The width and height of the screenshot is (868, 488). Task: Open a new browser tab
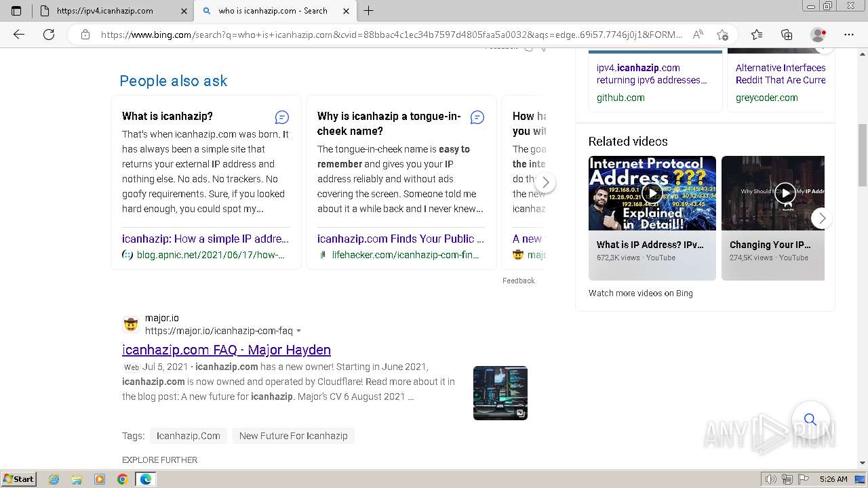pyautogui.click(x=369, y=11)
